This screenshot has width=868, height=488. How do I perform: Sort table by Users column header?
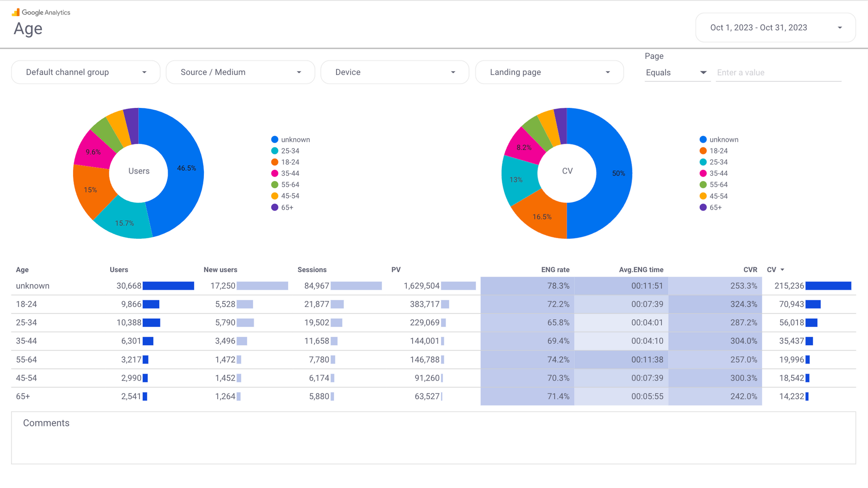point(119,270)
